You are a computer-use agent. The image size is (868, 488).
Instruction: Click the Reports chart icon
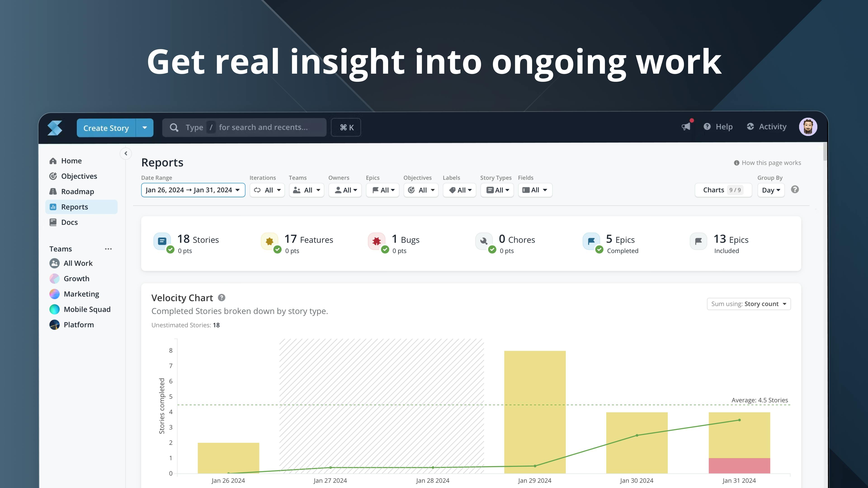(x=53, y=207)
